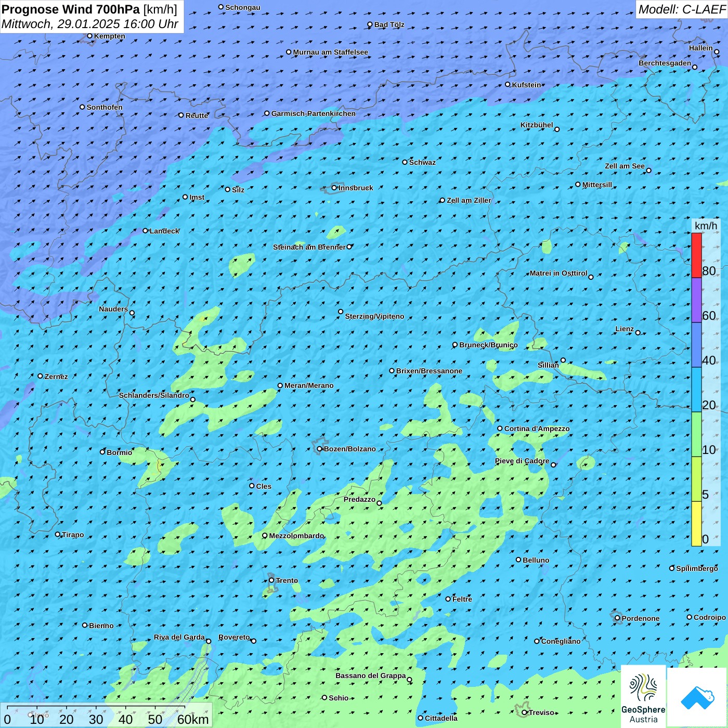
Task: Click the Trento city marker
Action: [x=271, y=580]
